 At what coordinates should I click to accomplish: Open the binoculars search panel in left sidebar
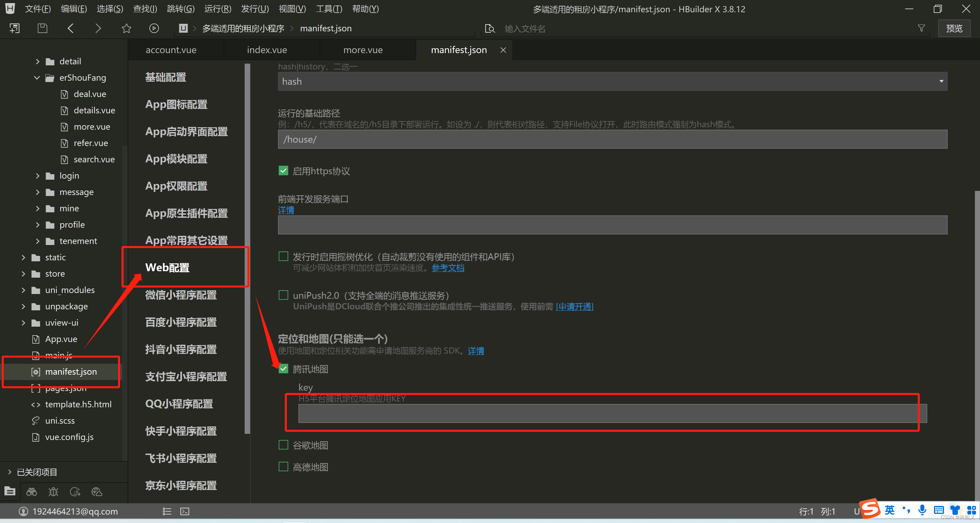[x=32, y=491]
